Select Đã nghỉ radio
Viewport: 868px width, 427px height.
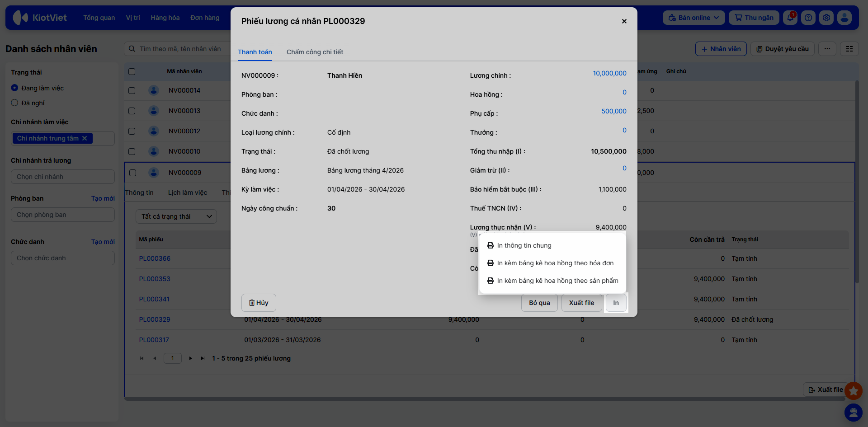[x=14, y=103]
